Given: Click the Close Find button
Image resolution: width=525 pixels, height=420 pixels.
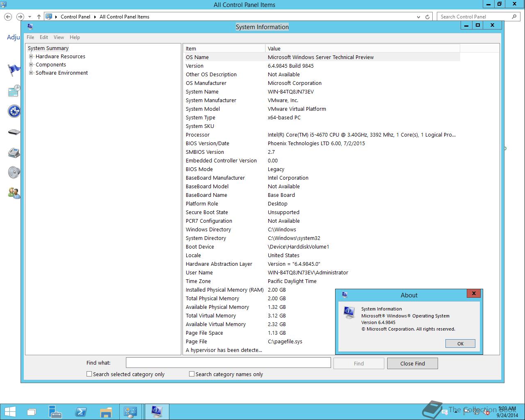Looking at the screenshot, I should [413, 363].
